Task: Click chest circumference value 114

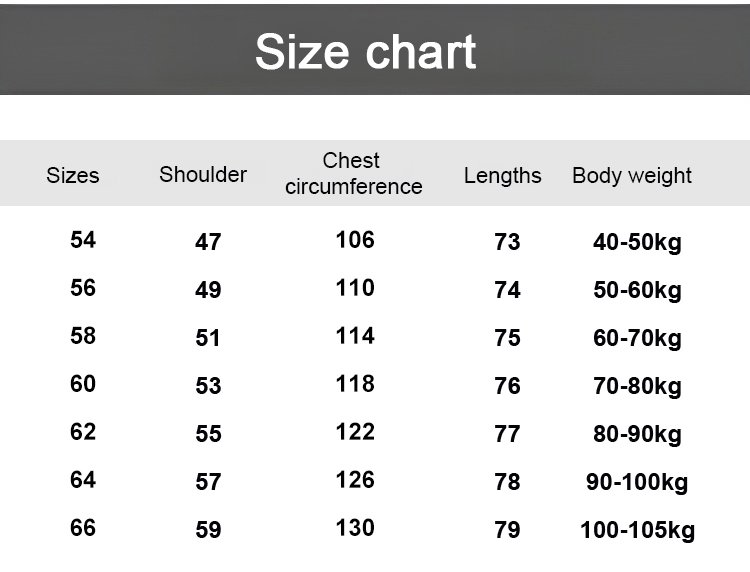Action: [355, 336]
